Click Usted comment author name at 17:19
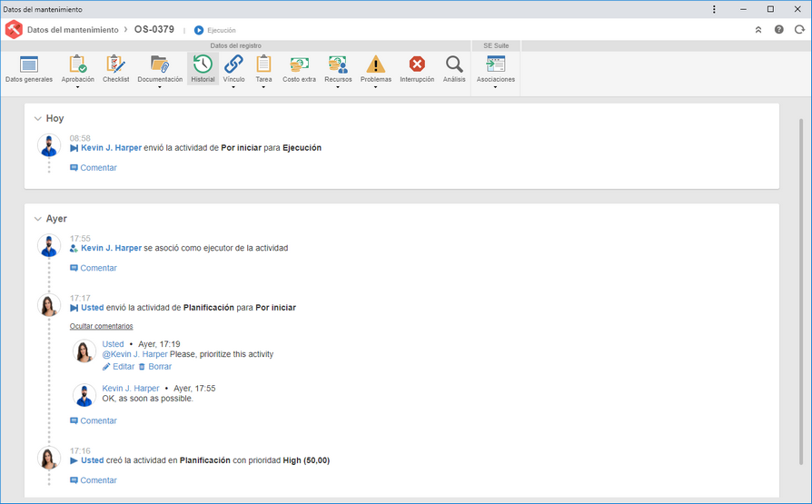Image resolution: width=812 pixels, height=504 pixels. 113,344
